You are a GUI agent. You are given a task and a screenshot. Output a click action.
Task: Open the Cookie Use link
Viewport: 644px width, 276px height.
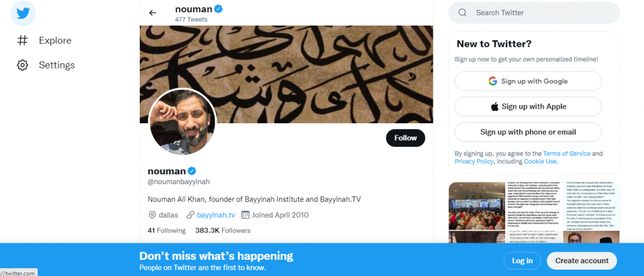pos(540,162)
